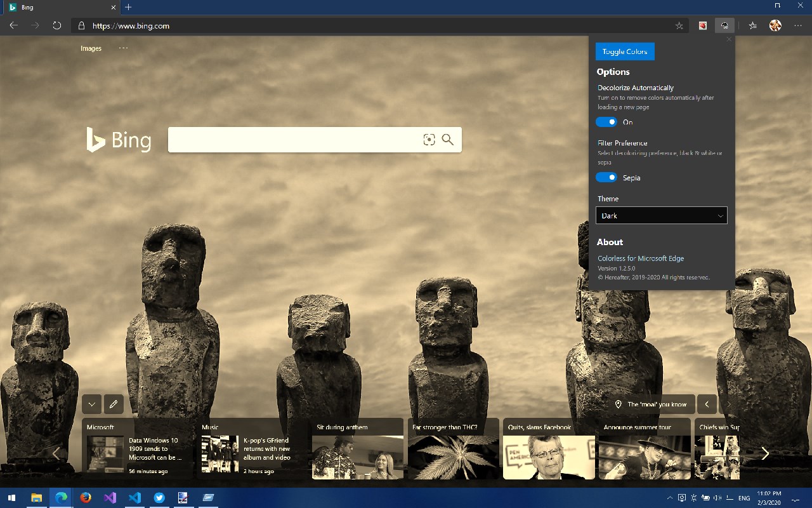
Task: Open Twitter app from the taskbar
Action: 159,498
